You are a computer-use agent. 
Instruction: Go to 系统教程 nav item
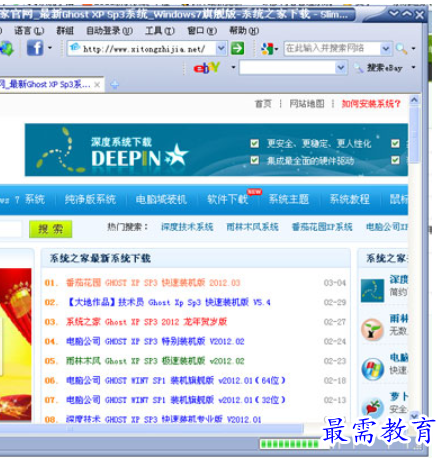point(350,199)
